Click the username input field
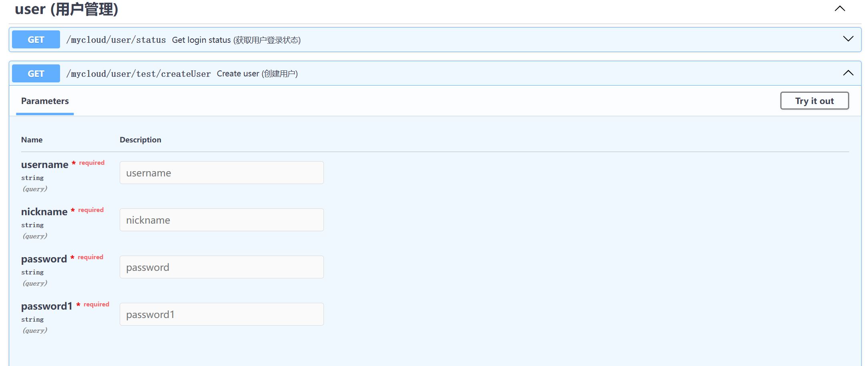868x366 pixels. [x=221, y=172]
